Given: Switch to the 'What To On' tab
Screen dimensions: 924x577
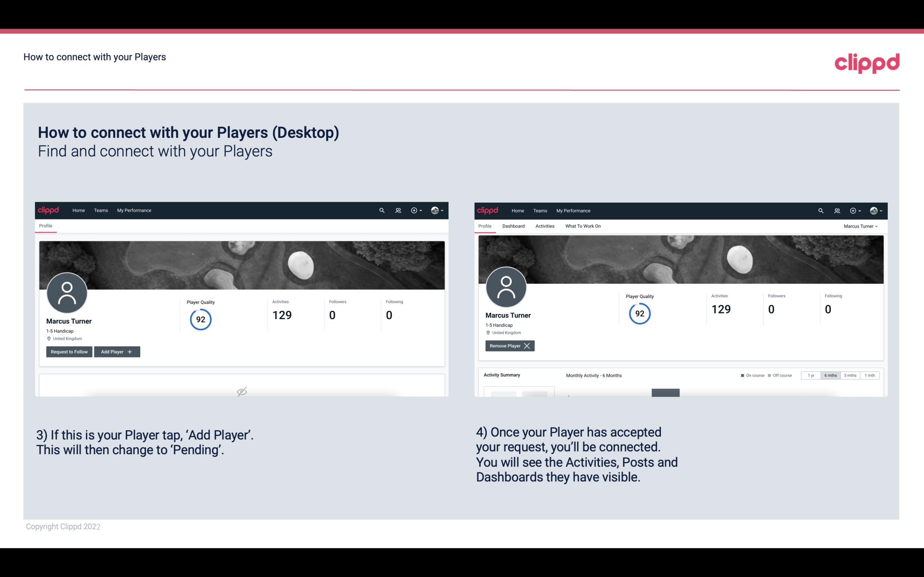Looking at the screenshot, I should [582, 226].
